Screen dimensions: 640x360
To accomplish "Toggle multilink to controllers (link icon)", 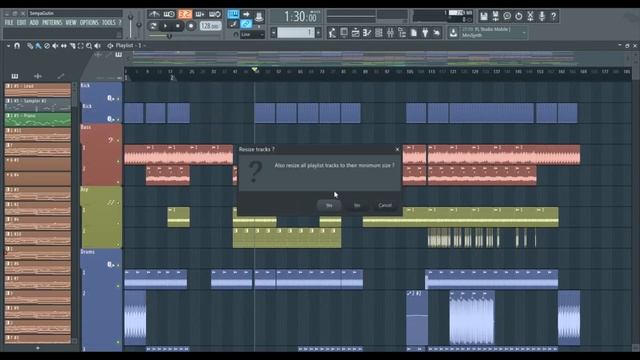I will coord(246,24).
